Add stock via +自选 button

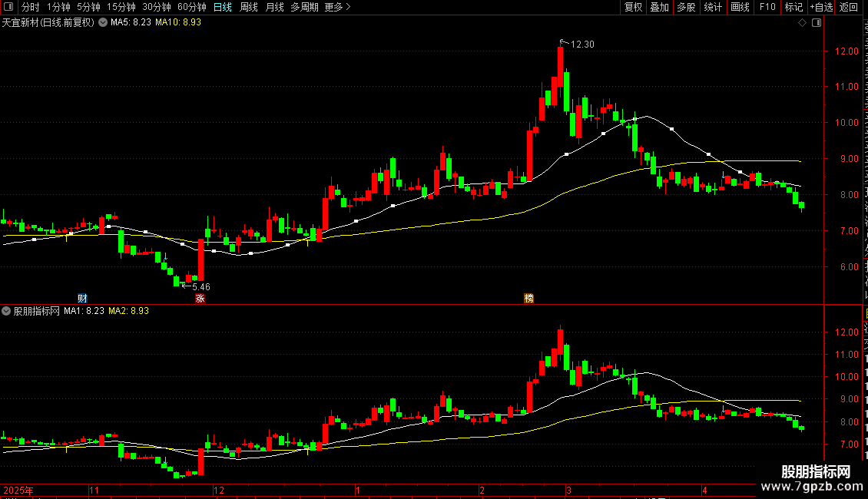821,7
